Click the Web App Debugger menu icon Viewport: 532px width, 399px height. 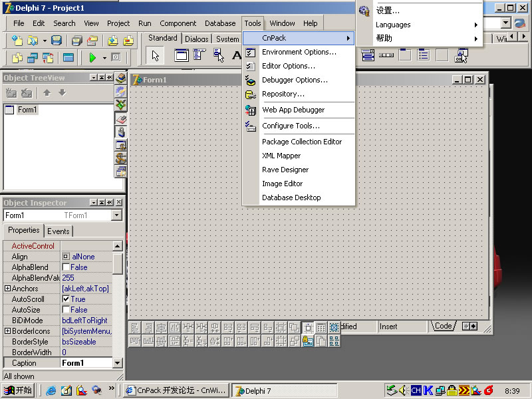tap(251, 110)
